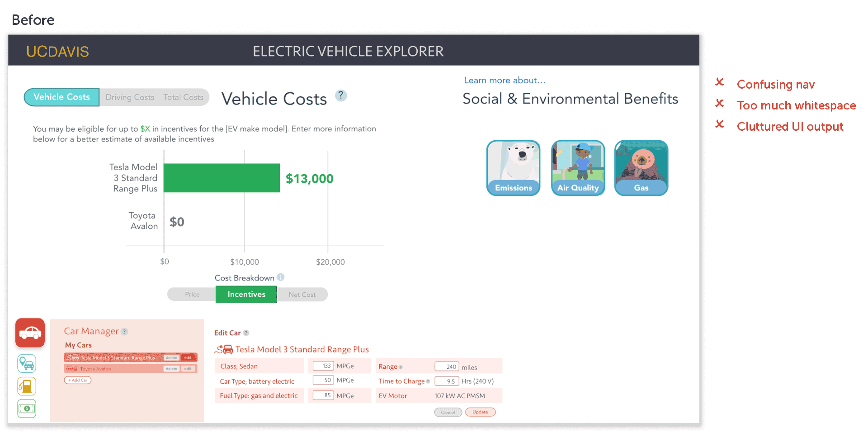Viewport: 868px width, 437px height.
Task: Click the Cancel button in Edit Car
Action: (x=448, y=412)
